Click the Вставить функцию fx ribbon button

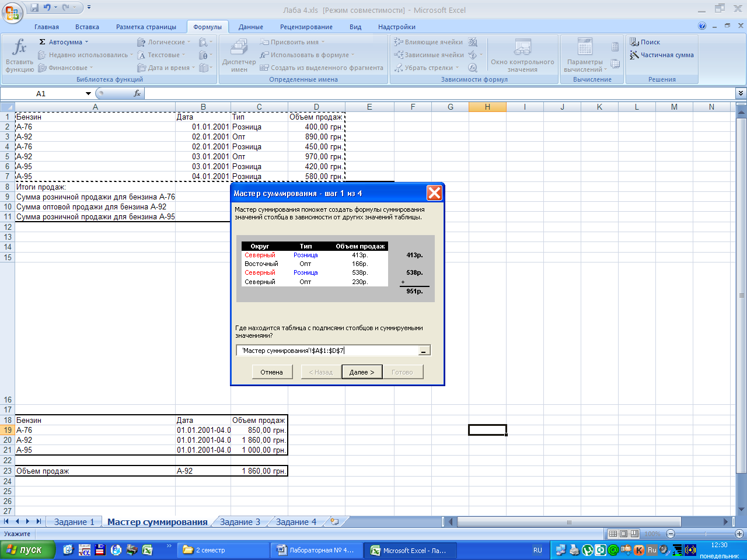pyautogui.click(x=19, y=55)
